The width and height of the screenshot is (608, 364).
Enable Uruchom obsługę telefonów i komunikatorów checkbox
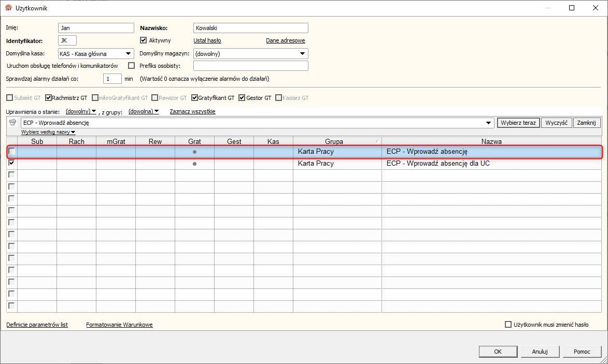point(132,66)
